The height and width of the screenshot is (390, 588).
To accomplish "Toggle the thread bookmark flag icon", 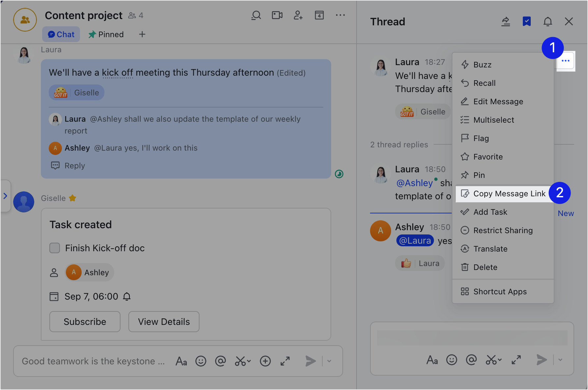I will (x=527, y=22).
